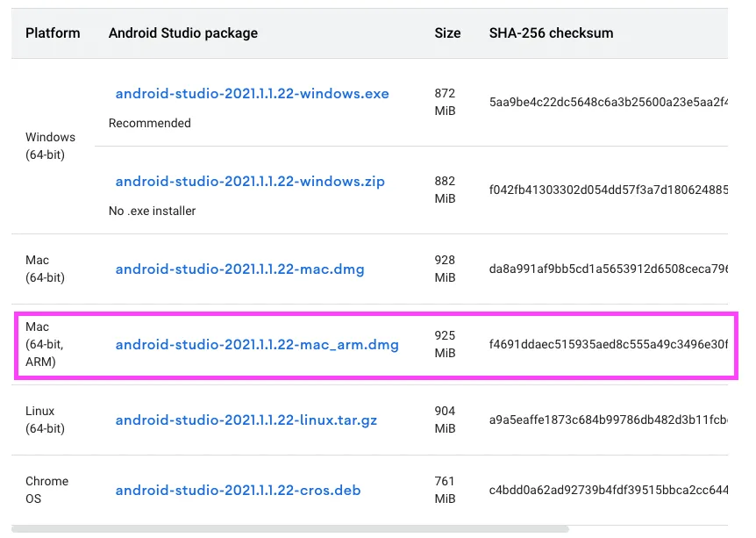Click the Recommended label under Windows exe

coord(149,123)
